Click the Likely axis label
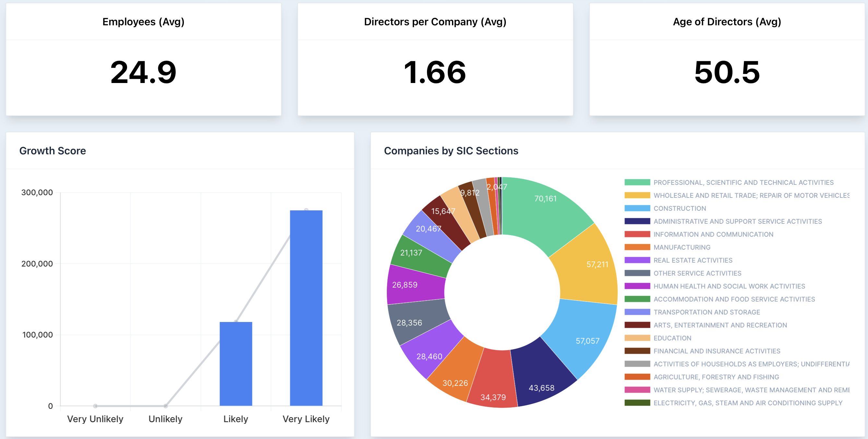The width and height of the screenshot is (868, 439). point(235,419)
